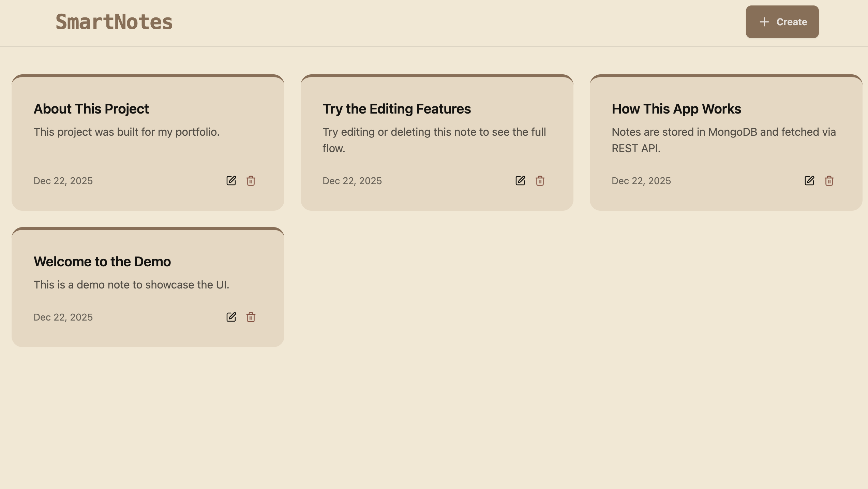Click the plus icon in Create button
Screen dimensions: 868x489
(x=764, y=22)
